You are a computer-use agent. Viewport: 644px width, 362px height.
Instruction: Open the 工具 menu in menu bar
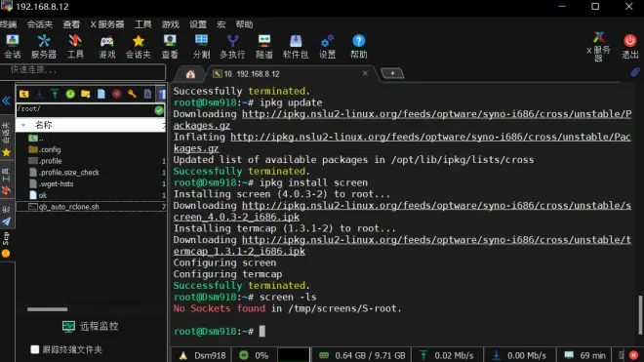pos(142,24)
